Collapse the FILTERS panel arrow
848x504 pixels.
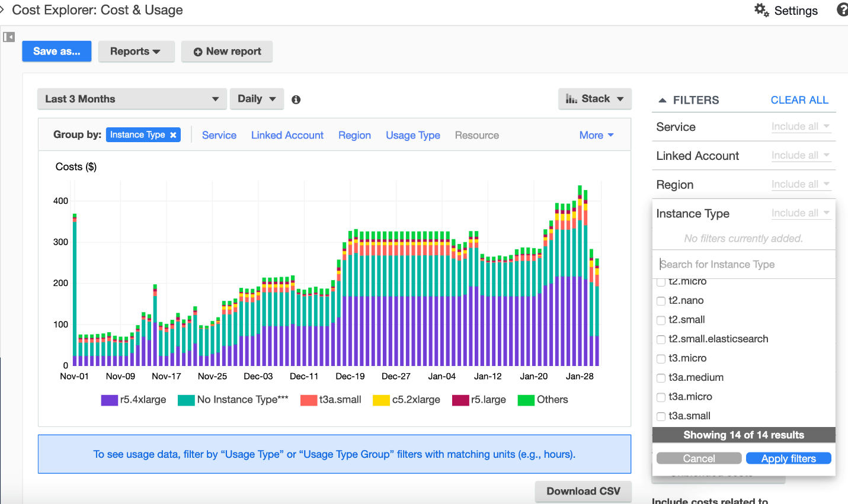point(662,100)
